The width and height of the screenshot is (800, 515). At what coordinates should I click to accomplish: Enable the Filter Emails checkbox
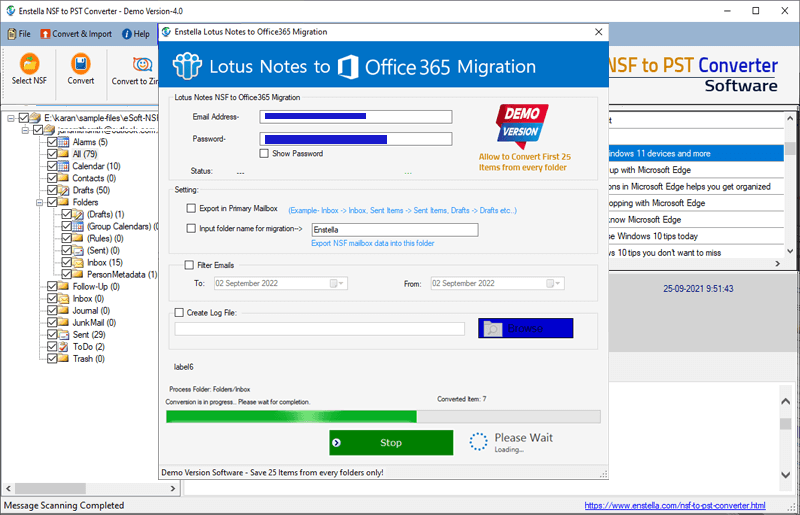click(x=189, y=265)
